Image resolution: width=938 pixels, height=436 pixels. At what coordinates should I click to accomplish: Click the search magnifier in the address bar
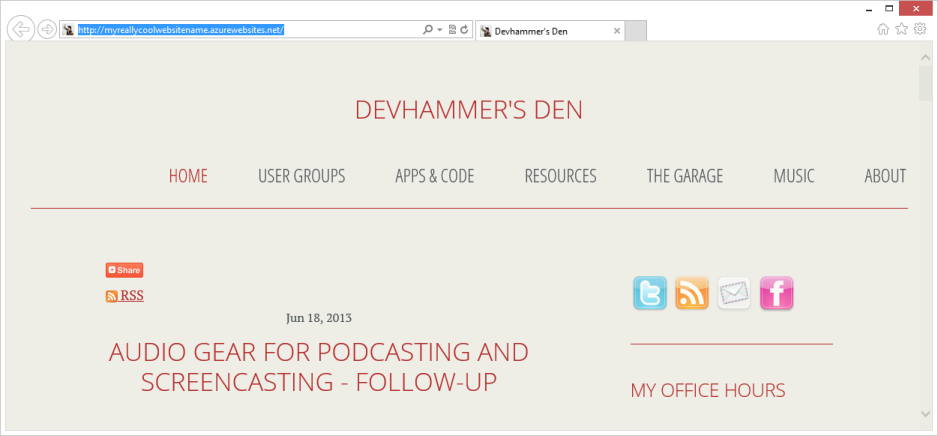coord(427,30)
